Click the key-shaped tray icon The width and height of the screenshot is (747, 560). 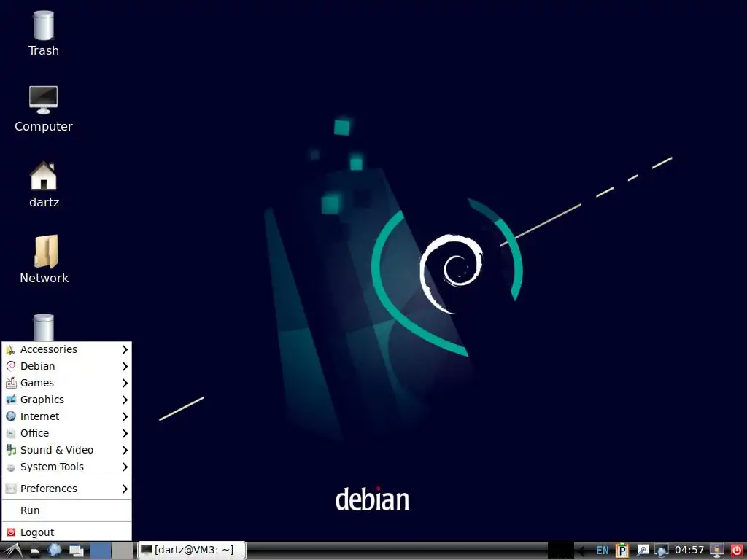642,551
